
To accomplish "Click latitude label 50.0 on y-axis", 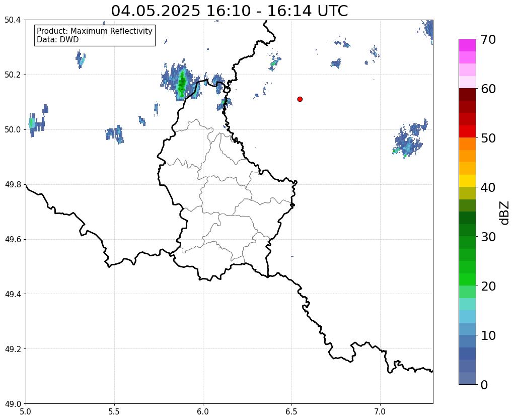I will click(13, 130).
